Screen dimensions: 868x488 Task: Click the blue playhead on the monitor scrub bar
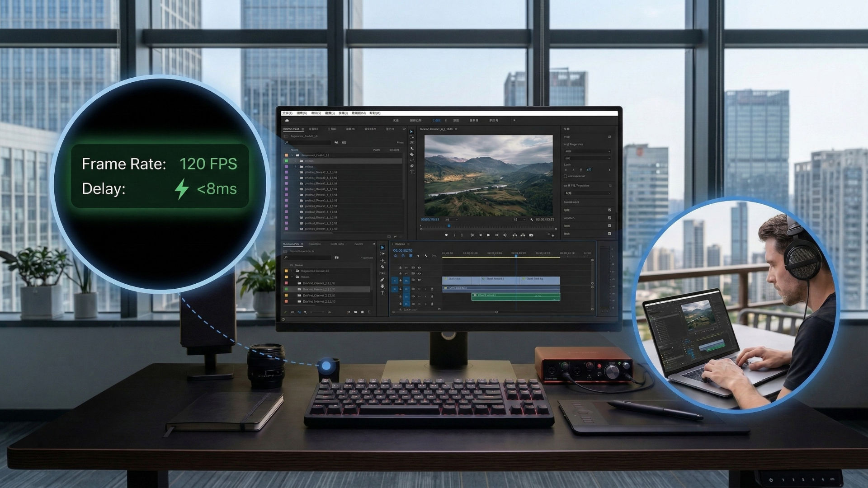[448, 225]
